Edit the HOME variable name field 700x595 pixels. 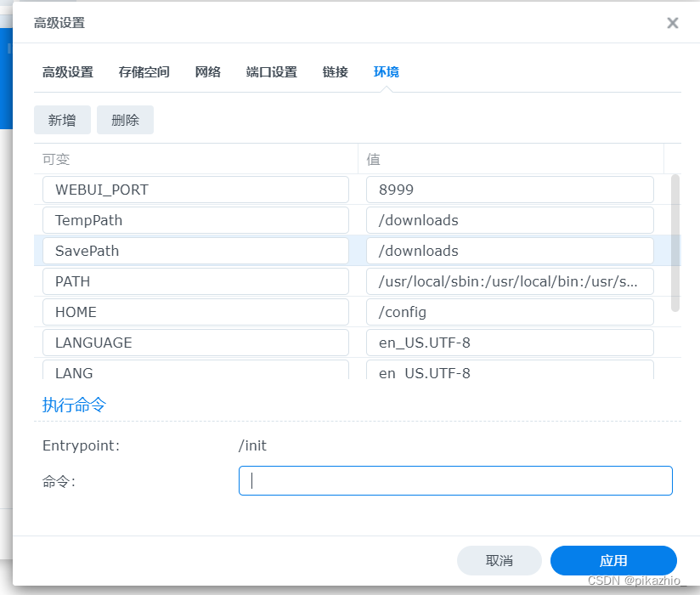point(195,312)
